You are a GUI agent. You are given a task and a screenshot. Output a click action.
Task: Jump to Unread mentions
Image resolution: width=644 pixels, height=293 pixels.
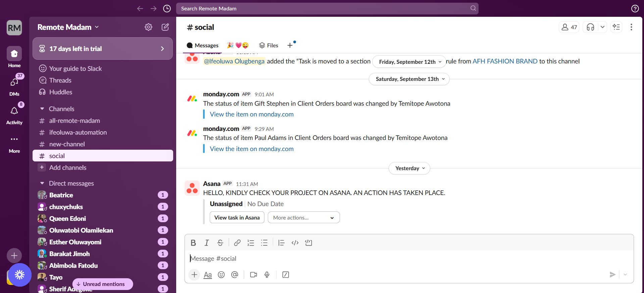click(x=103, y=284)
